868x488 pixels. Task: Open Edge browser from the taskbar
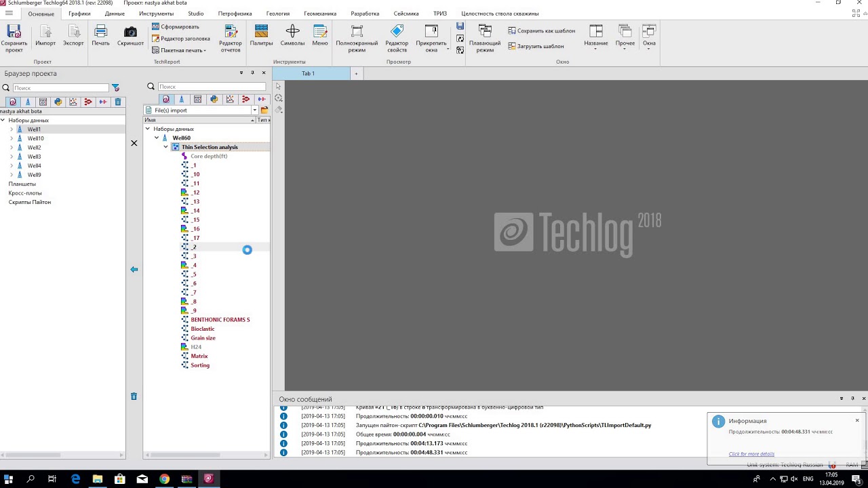[75, 479]
